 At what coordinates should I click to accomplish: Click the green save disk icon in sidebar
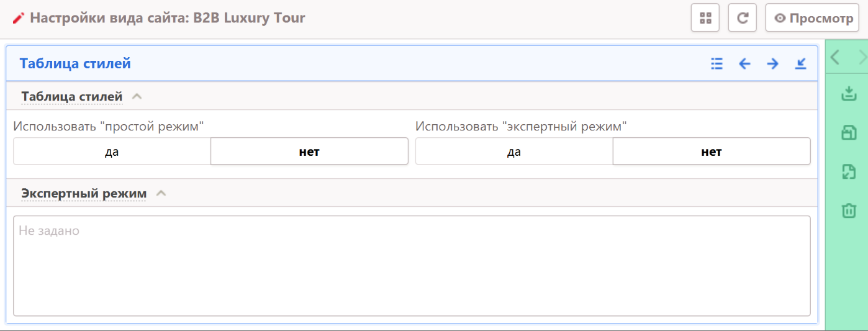[848, 133]
